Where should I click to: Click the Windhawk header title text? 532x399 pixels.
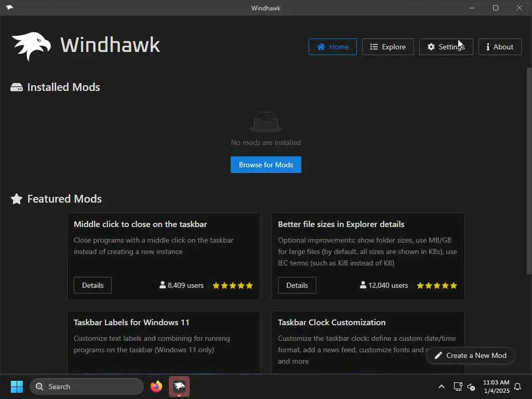coord(110,45)
